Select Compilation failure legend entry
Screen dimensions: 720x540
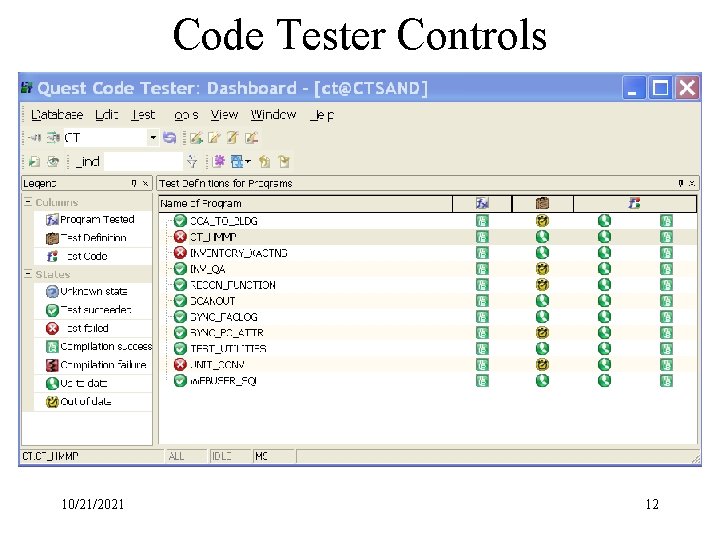pos(93,365)
